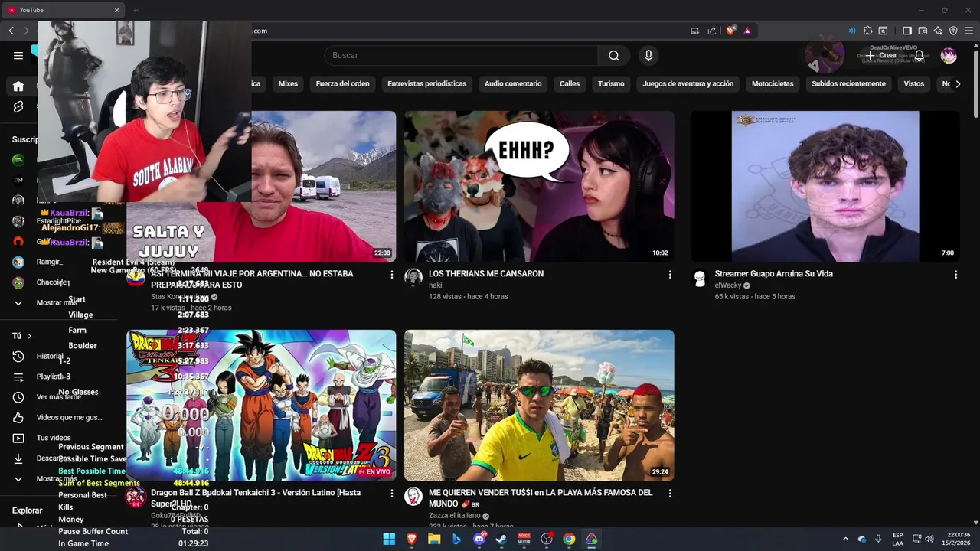980x551 pixels.
Task: Click the Buscar search field
Action: point(462,55)
